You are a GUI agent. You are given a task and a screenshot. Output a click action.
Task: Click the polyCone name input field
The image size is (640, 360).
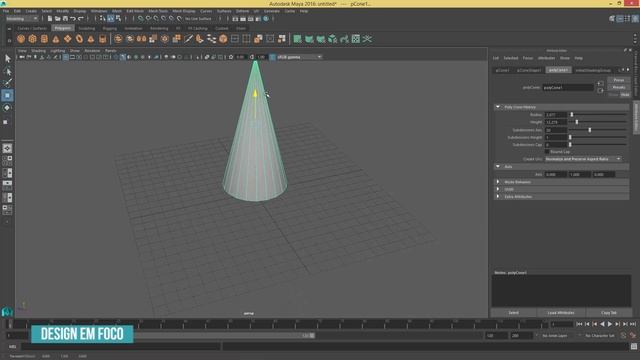(568, 87)
